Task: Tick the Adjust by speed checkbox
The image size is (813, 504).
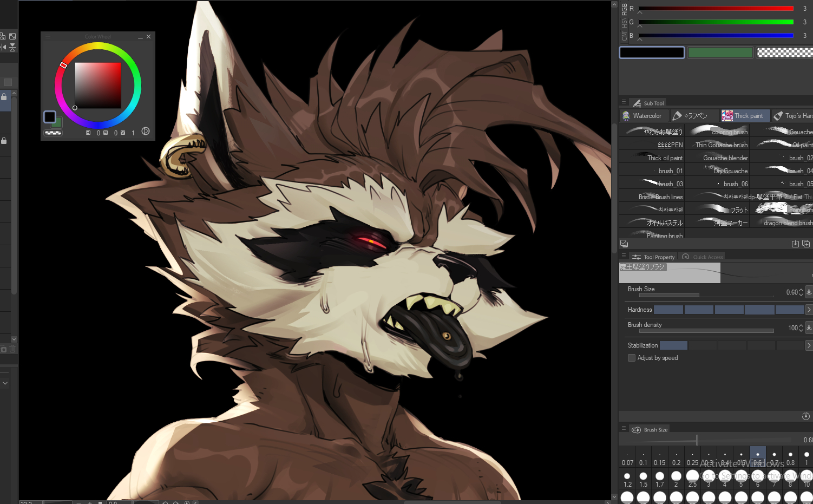Action: point(631,358)
